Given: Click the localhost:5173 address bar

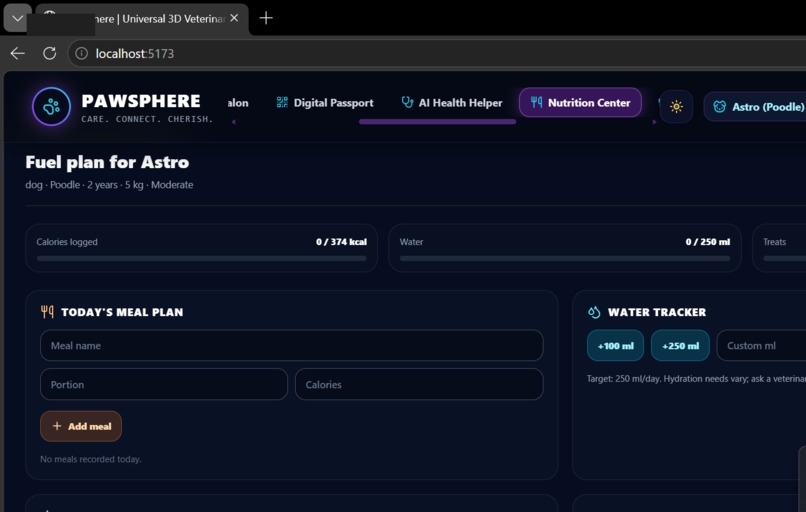Looking at the screenshot, I should pyautogui.click(x=437, y=53).
